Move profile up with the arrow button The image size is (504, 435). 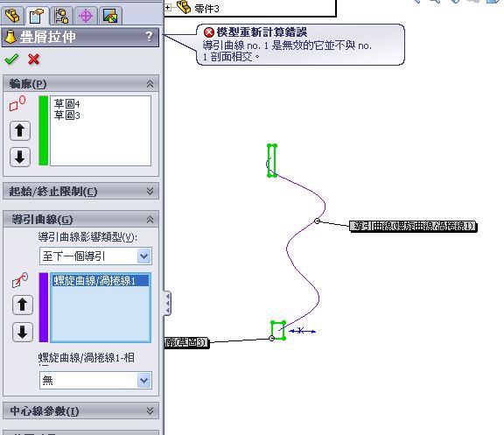coord(20,130)
